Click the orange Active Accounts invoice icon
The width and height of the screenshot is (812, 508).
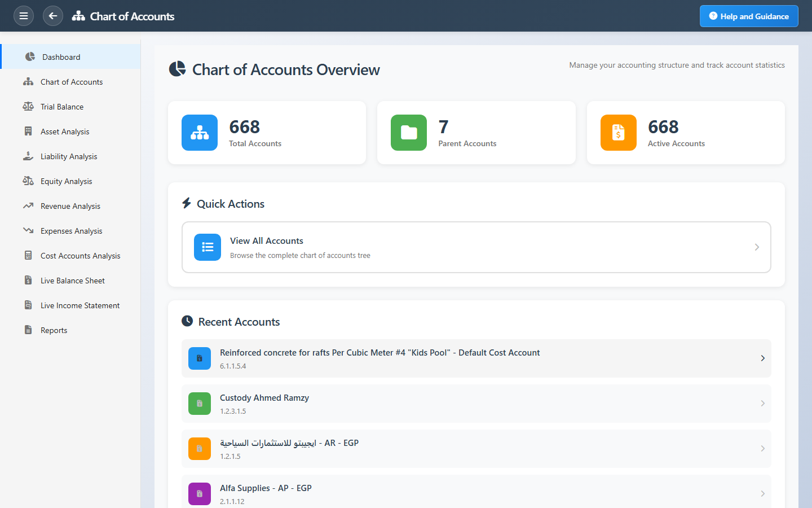[x=619, y=133]
